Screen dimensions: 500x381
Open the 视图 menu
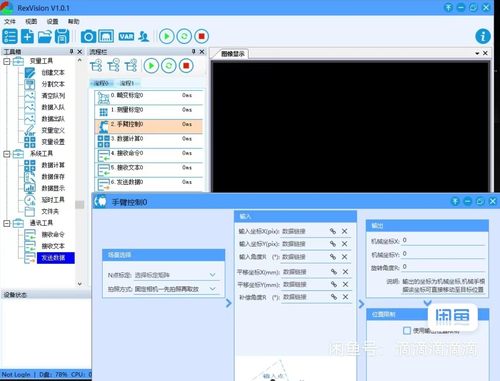click(31, 21)
